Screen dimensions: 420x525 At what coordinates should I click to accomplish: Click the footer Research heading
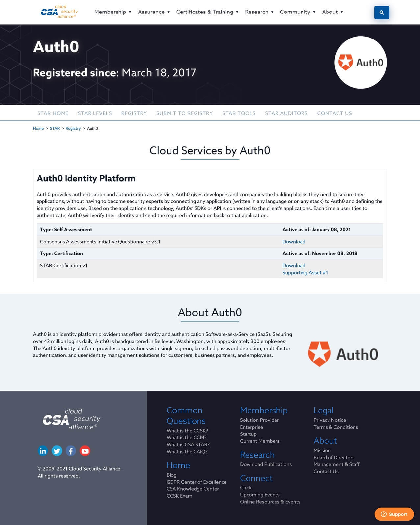[x=257, y=455]
